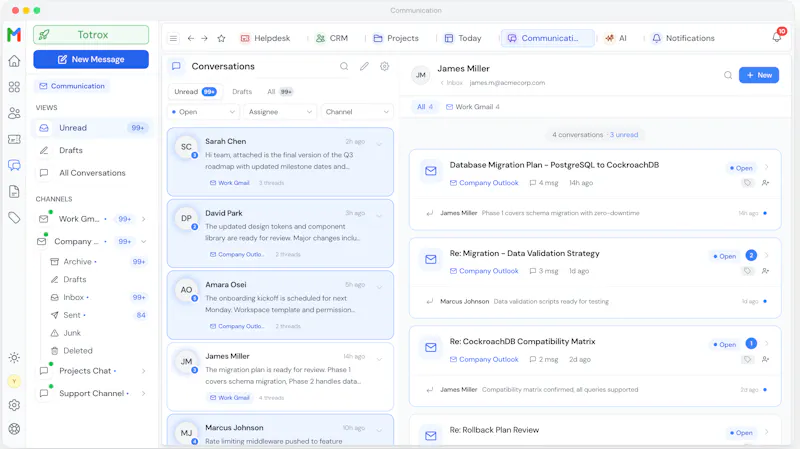
Task: Open the home icon in left rail
Action: tap(14, 61)
